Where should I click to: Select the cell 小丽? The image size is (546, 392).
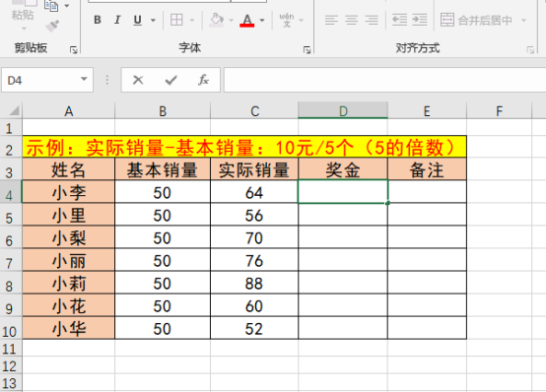tap(69, 260)
